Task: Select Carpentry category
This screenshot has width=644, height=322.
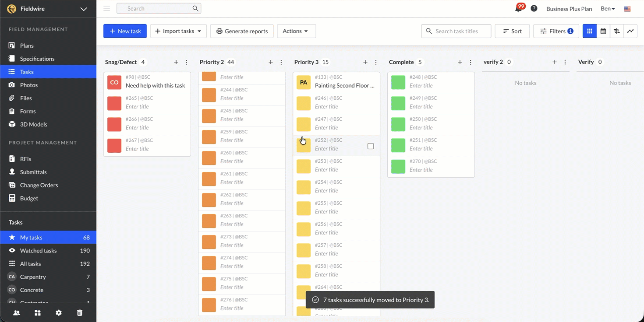Action: click(x=48, y=277)
